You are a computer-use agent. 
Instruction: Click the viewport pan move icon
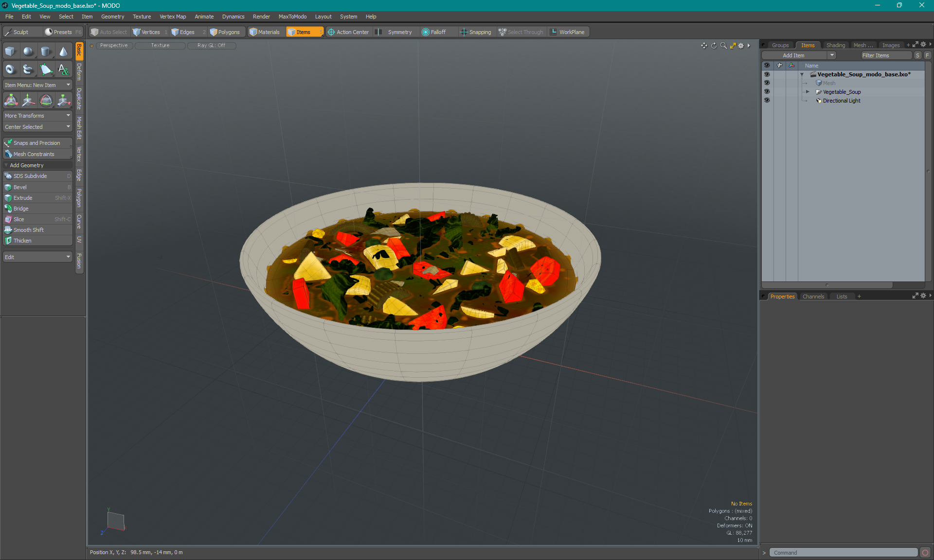[x=704, y=46]
